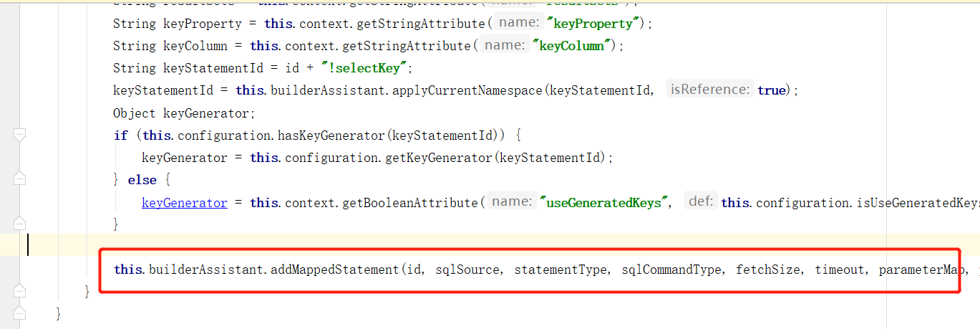Click the timeout argument
This screenshot has width=980, height=329.
tap(839, 270)
